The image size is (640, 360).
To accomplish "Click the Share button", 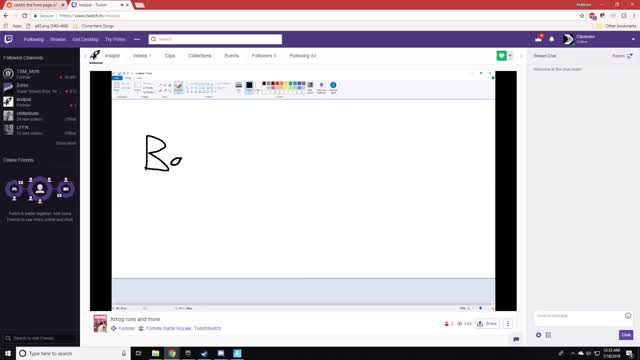I will (x=487, y=324).
